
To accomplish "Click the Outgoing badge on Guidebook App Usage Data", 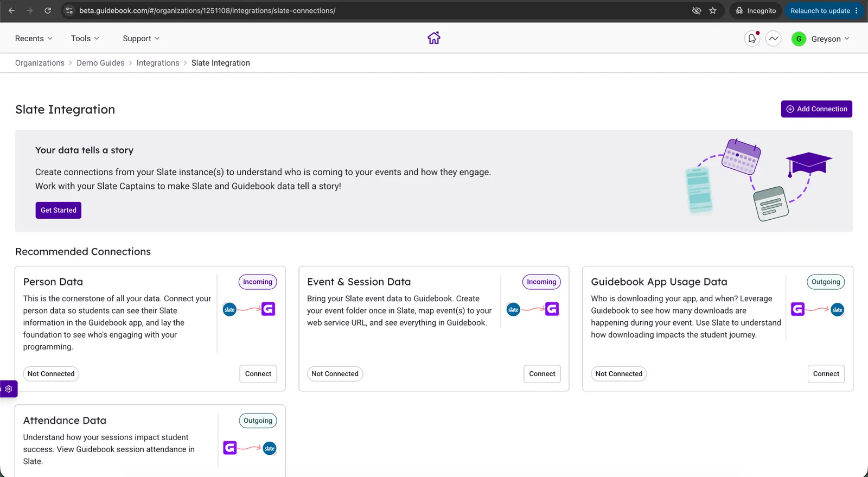I will [x=826, y=282].
